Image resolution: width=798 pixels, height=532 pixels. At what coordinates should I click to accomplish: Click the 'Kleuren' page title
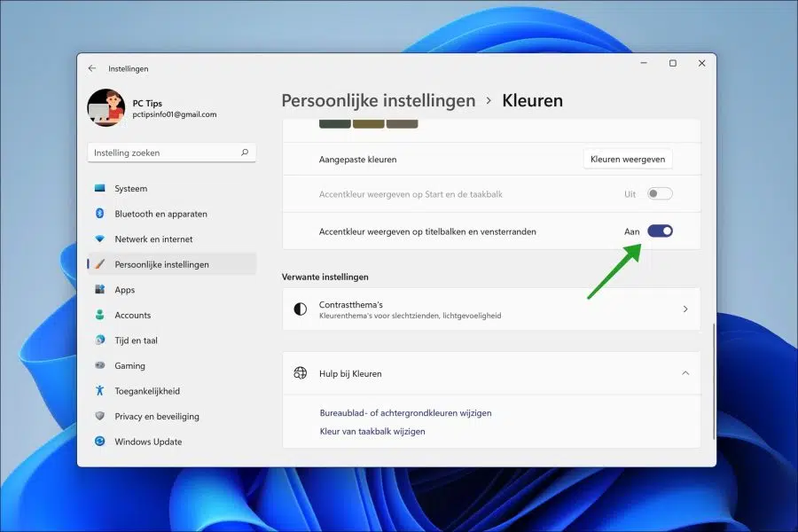(x=532, y=100)
